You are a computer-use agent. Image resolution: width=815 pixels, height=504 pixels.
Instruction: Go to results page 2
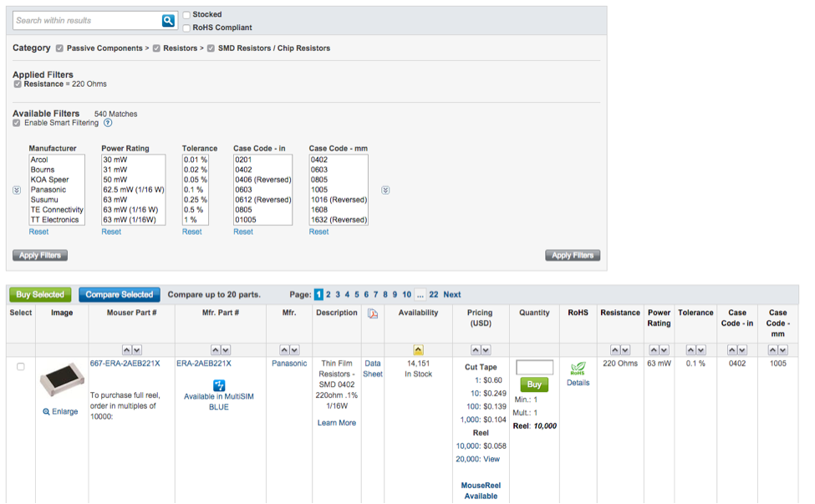[x=329, y=294]
